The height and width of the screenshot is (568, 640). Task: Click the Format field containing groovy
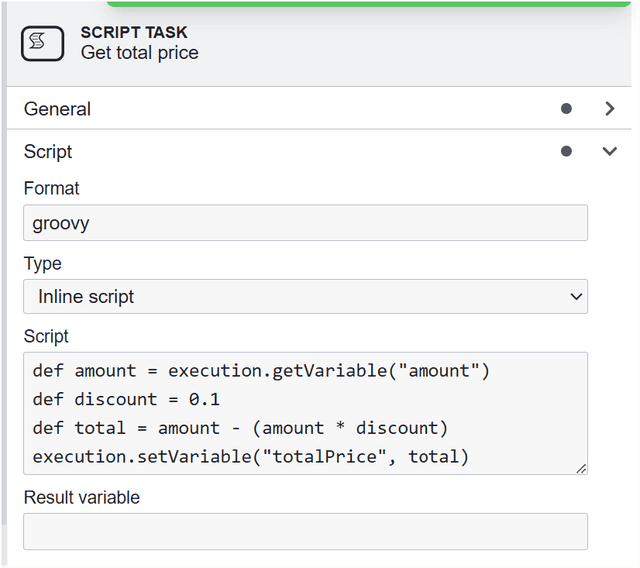(x=305, y=223)
